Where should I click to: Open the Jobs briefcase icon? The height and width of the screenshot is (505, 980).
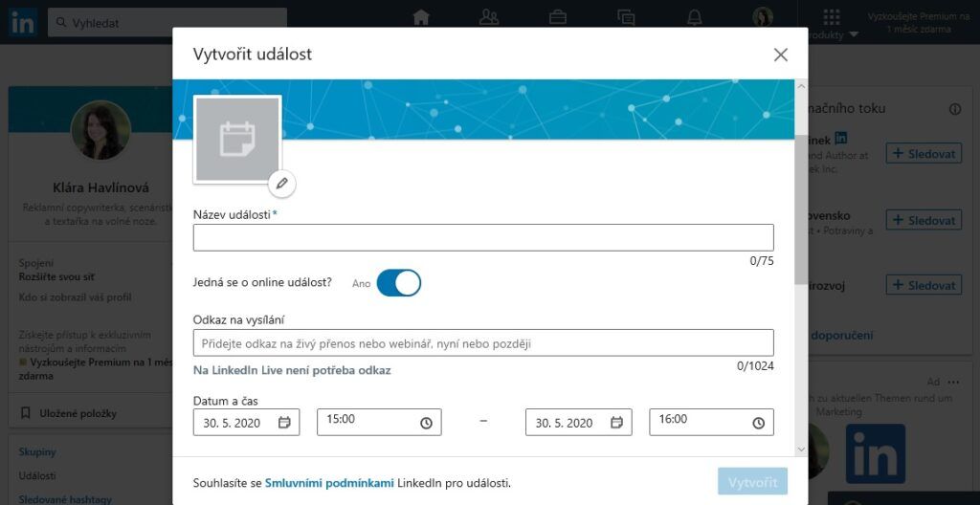557,17
